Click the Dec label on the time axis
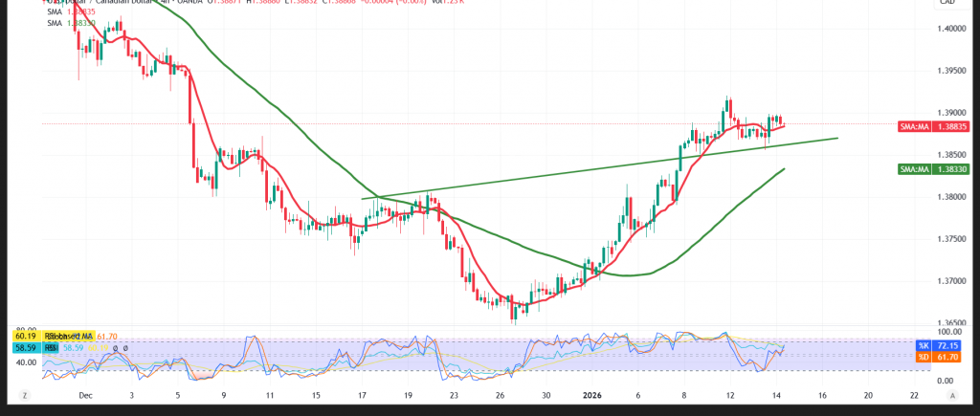Image resolution: width=980 pixels, height=416 pixels. click(85, 394)
